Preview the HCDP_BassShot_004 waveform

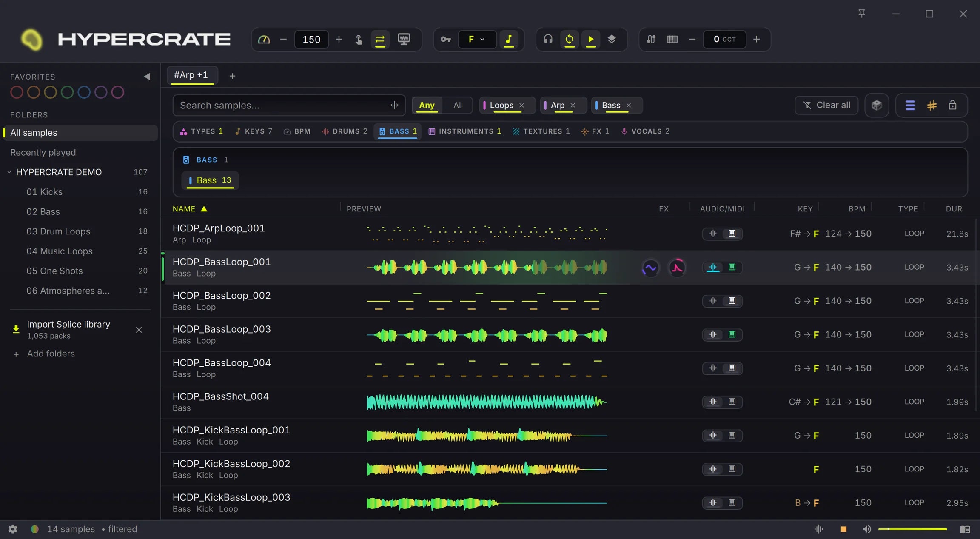tap(487, 402)
